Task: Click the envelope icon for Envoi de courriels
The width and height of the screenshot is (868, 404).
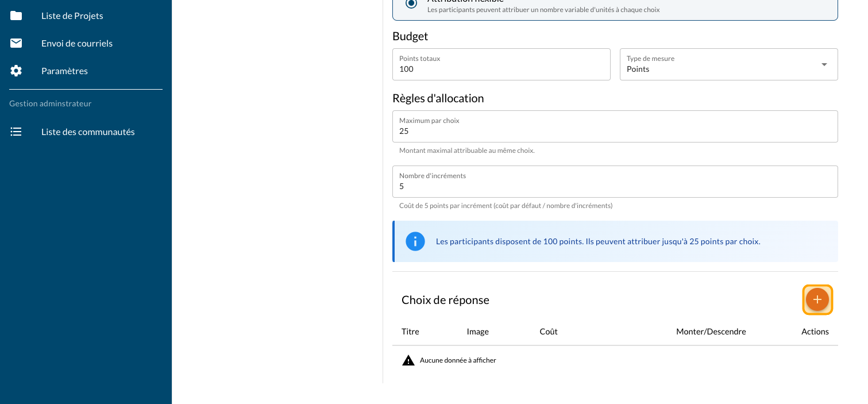Action: pos(16,43)
